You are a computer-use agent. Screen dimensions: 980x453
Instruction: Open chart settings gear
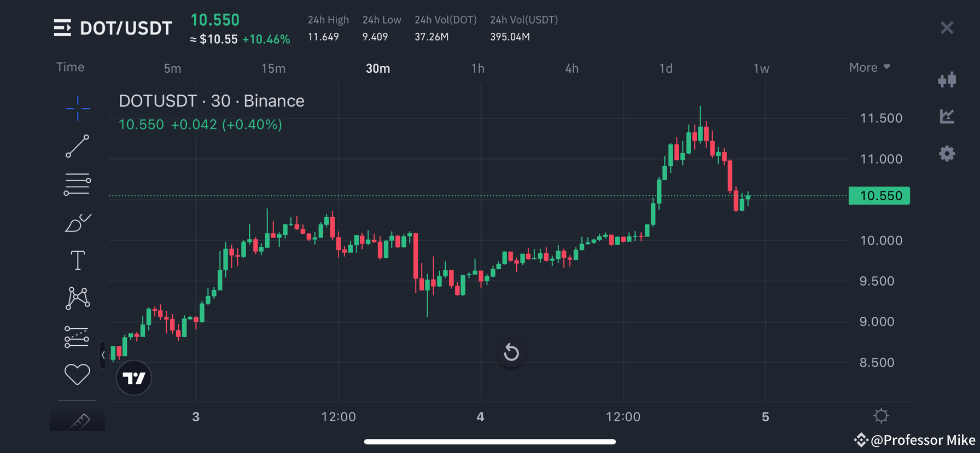(x=947, y=154)
